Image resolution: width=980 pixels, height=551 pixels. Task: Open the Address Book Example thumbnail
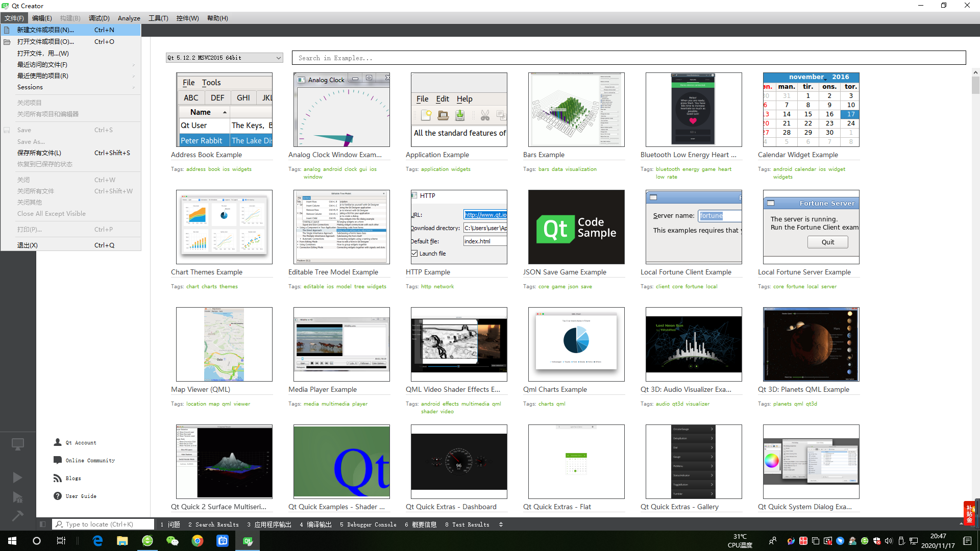coord(224,110)
